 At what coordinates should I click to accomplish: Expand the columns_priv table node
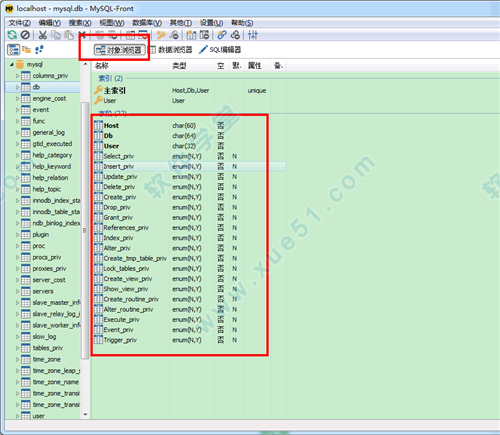tap(17, 76)
